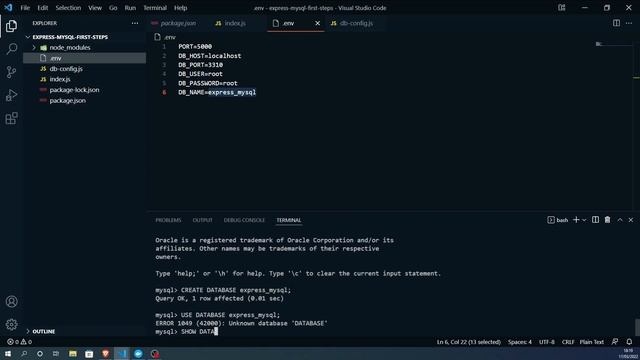The image size is (640, 360).
Task: Open the PROBLEMS panel tab
Action: click(x=168, y=220)
